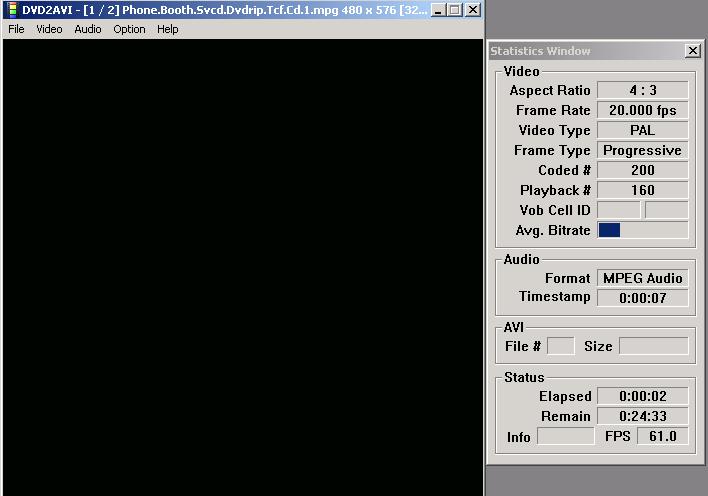Click the Frame Rate value 20.000 fps
Screen dimensions: 708x496
(x=643, y=110)
